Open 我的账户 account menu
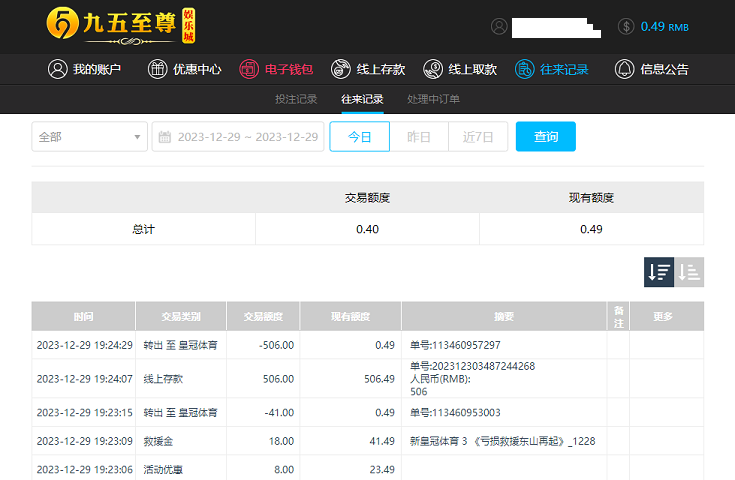Viewport: 735px width, 480px height. [x=84, y=69]
